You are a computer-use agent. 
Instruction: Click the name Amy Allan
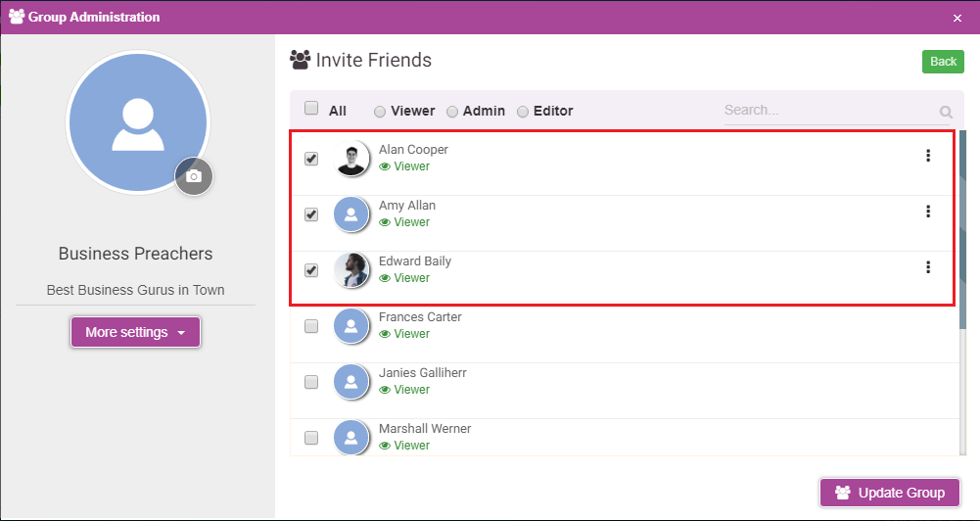407,205
